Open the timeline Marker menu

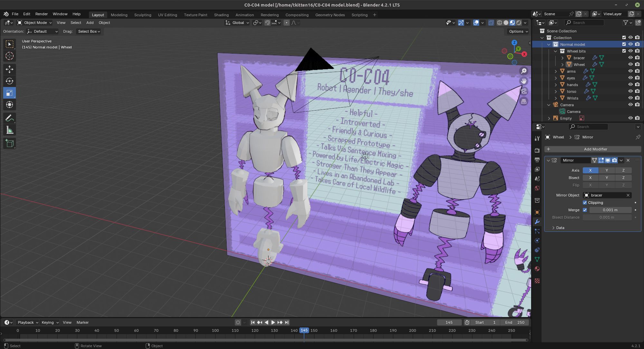coord(82,323)
